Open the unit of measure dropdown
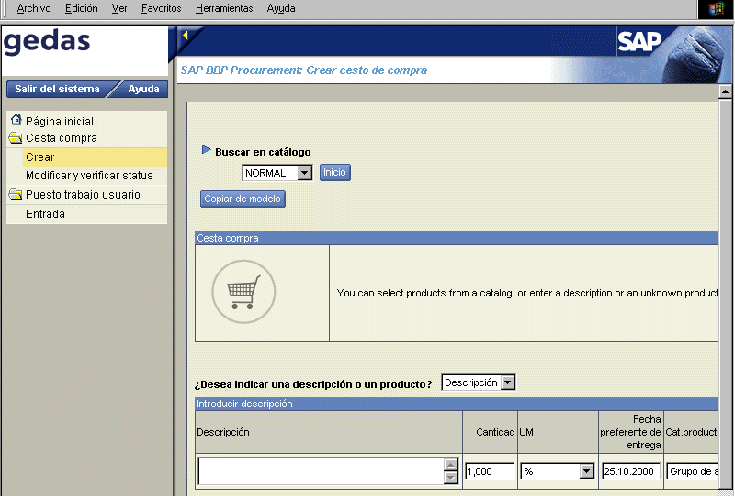Screen dimensions: 735x496 click(x=586, y=471)
